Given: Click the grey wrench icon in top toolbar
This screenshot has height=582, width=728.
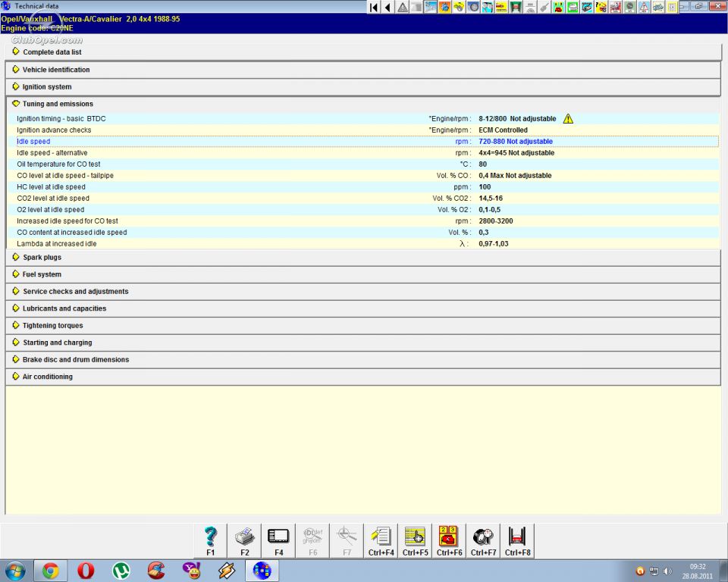Looking at the screenshot, I should (544, 7).
